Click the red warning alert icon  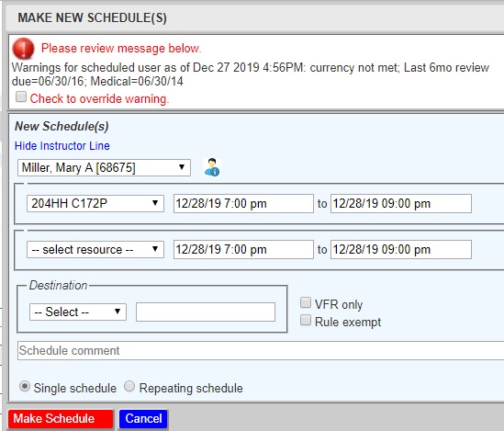pos(23,49)
